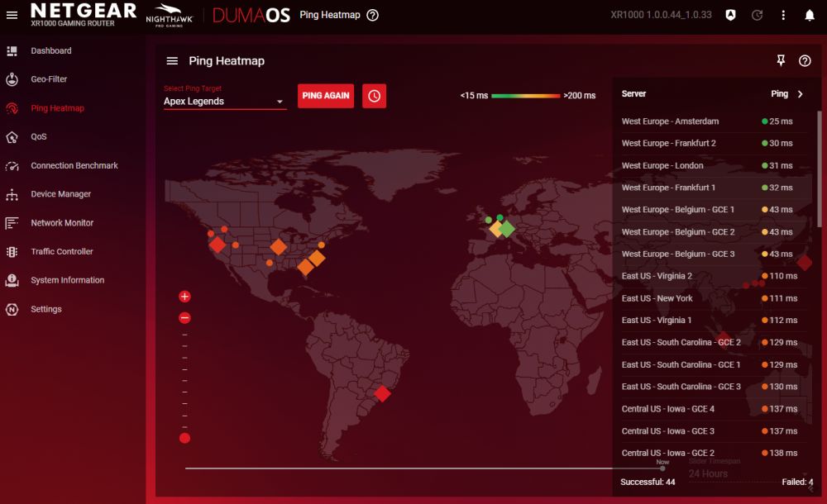The height and width of the screenshot is (504, 827).
Task: Click the refresh icon in the top bar
Action: click(757, 16)
